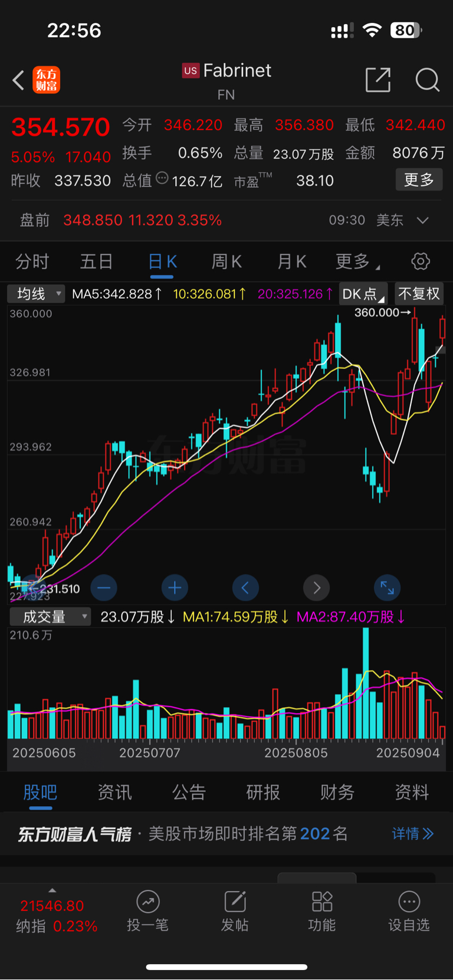Open the DK点 dropdown
This screenshot has width=453, height=980.
(363, 293)
